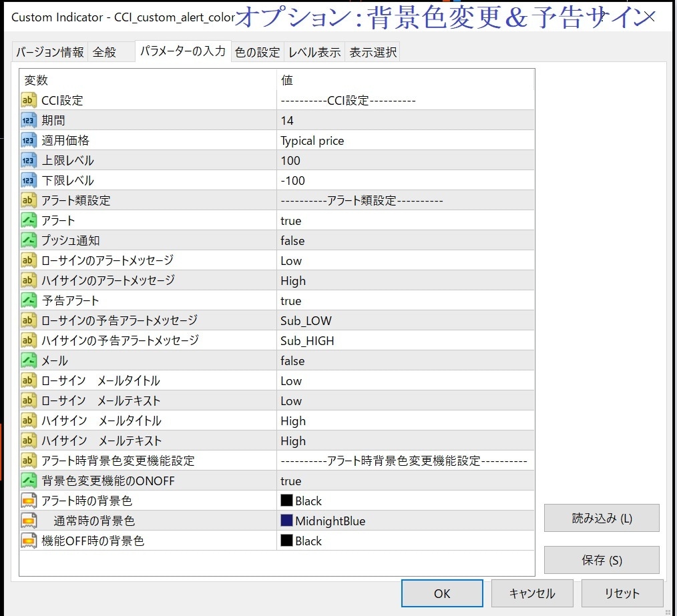Switch to the 表示選択 tab
This screenshot has height=616, width=677.
tap(373, 52)
